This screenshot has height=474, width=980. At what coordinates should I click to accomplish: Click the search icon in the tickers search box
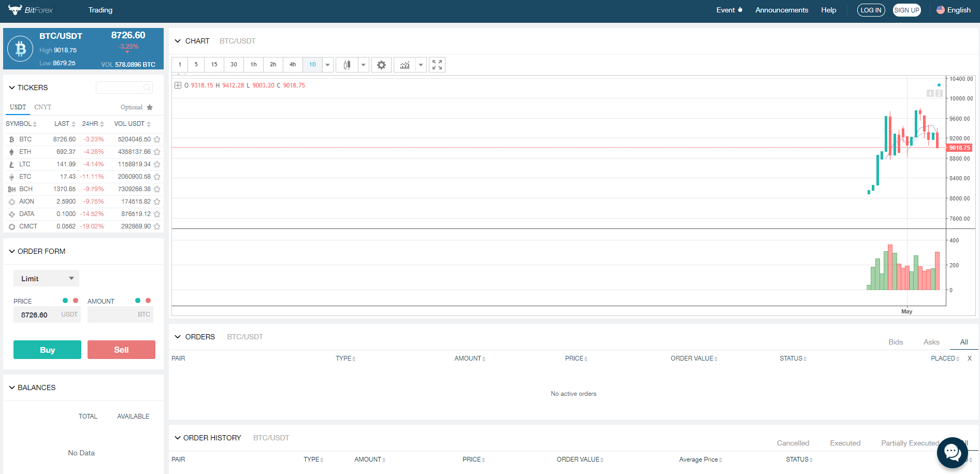147,88
